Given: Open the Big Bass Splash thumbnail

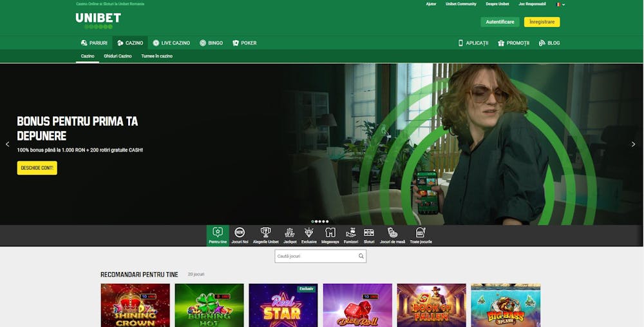Looking at the screenshot, I should coord(506,305).
